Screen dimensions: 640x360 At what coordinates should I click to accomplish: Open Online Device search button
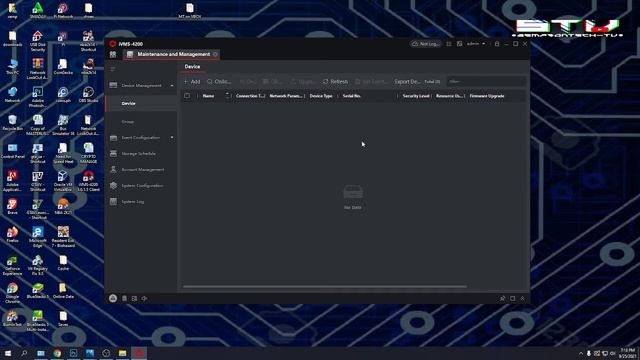click(x=219, y=82)
